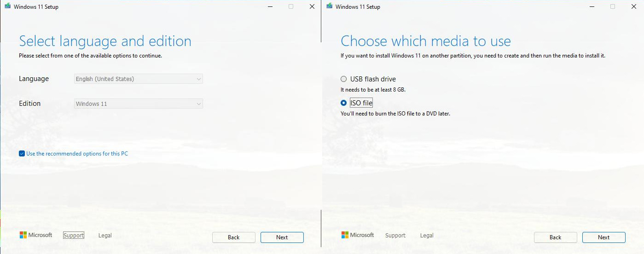Click the 'Choose which media to use' heading
644x254 pixels.
[426, 41]
